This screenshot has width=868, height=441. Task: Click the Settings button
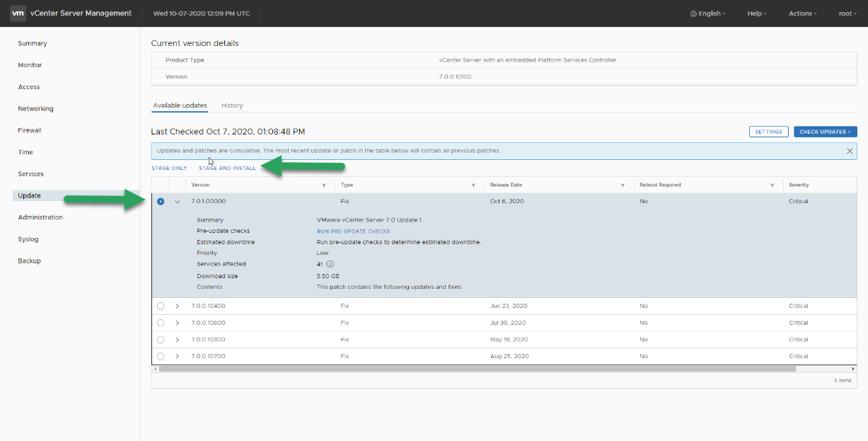click(x=768, y=132)
